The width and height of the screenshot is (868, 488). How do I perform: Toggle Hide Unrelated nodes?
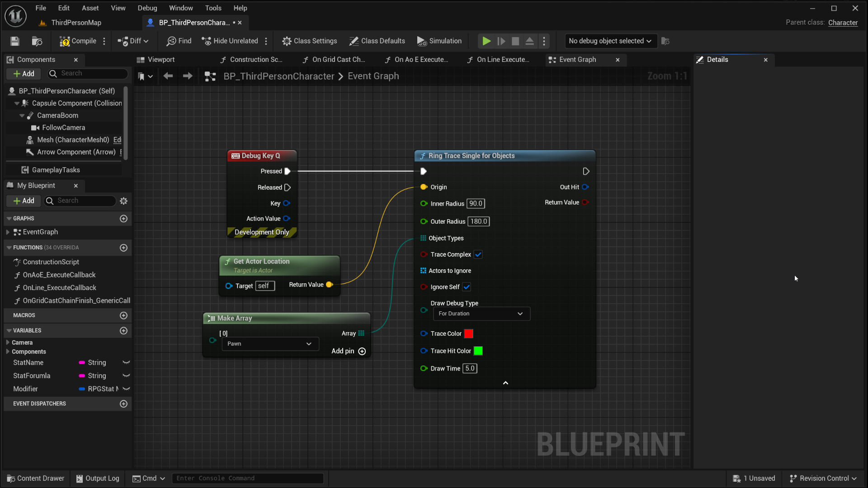point(230,41)
